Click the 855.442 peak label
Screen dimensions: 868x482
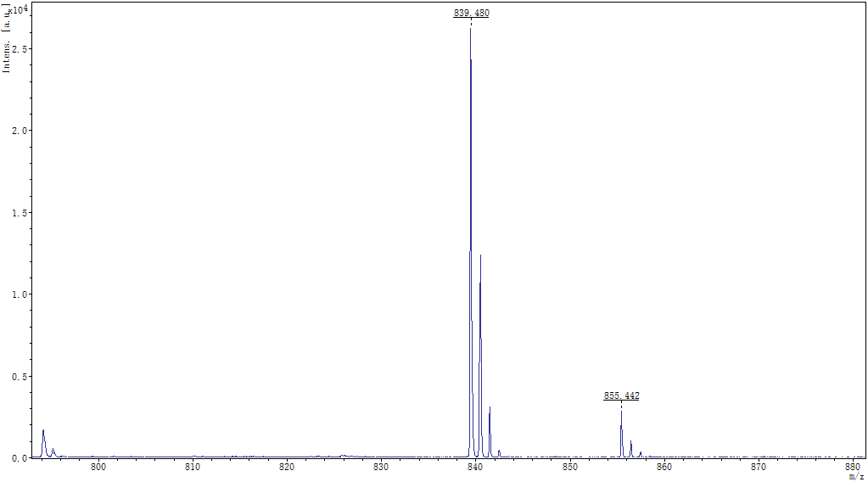[621, 395]
